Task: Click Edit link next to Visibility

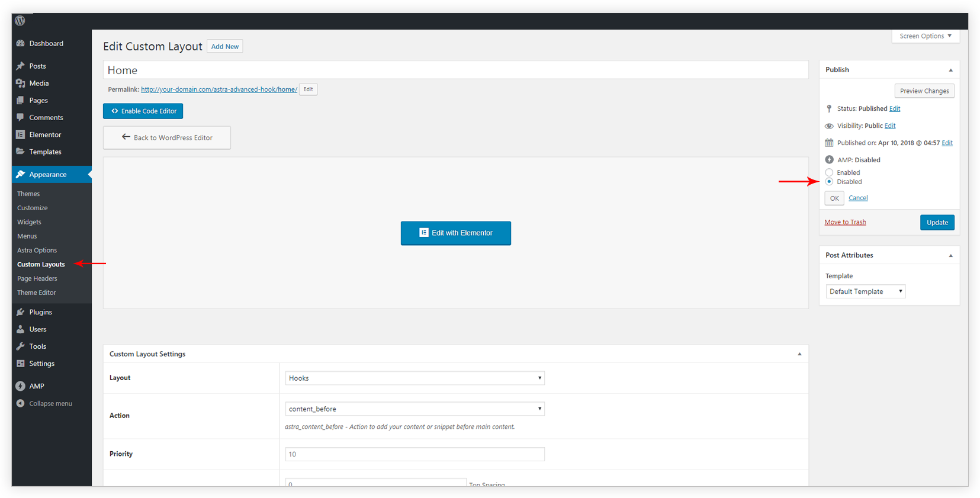Action: pos(890,126)
